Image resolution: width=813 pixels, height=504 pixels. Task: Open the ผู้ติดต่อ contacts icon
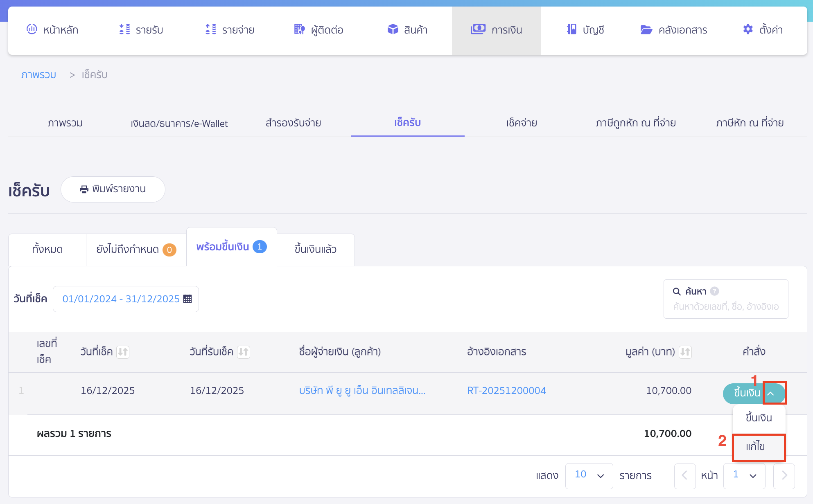click(299, 29)
